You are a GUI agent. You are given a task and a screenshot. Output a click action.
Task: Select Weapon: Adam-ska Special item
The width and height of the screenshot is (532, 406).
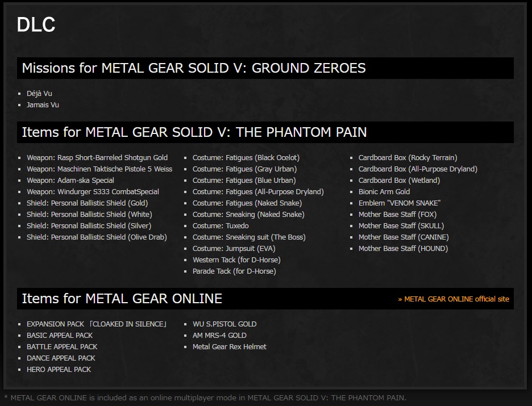70,181
